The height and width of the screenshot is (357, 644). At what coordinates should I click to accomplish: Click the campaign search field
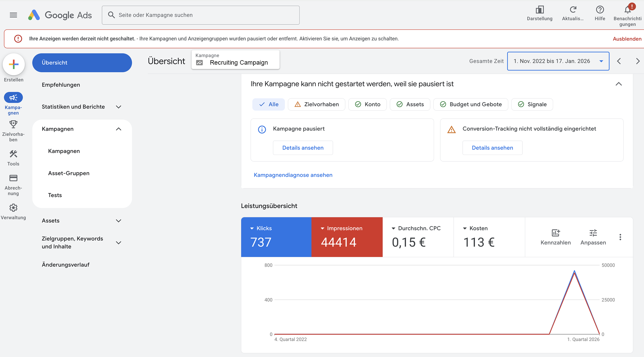coord(200,15)
